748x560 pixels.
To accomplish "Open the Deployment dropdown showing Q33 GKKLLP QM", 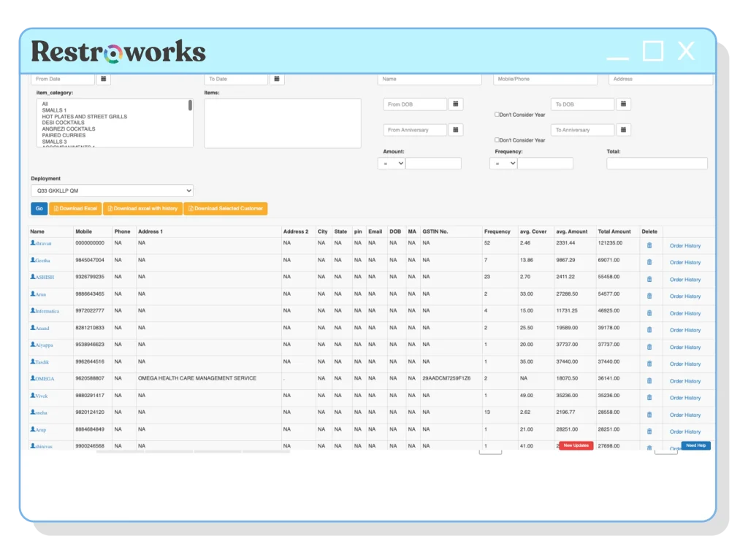I will tap(111, 190).
